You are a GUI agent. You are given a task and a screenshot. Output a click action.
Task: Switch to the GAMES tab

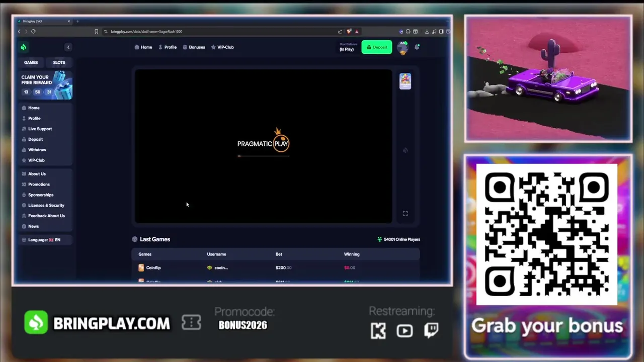(x=31, y=62)
